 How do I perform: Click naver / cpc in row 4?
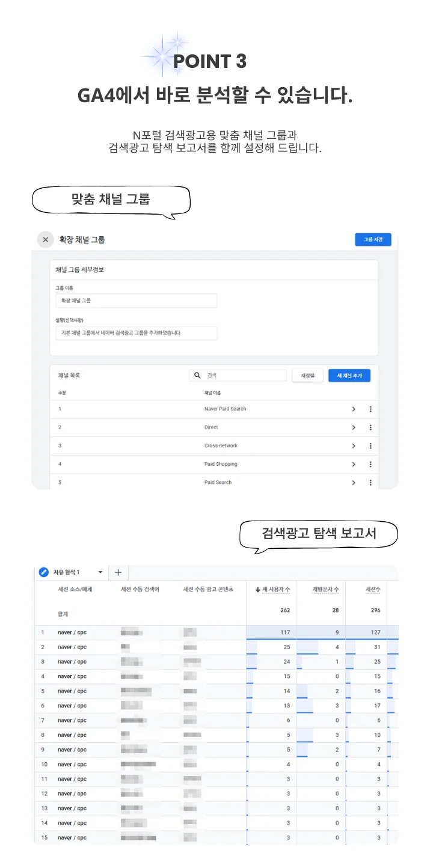[72, 676]
